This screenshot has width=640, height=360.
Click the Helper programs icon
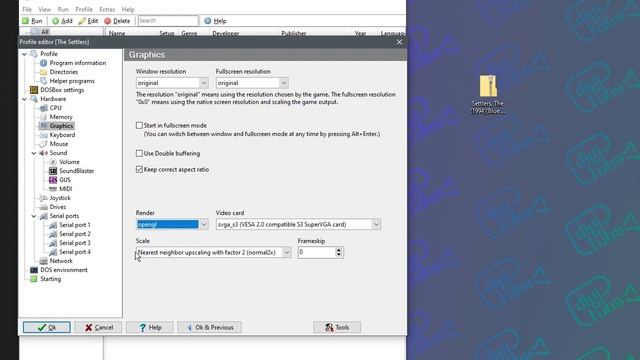point(43,81)
